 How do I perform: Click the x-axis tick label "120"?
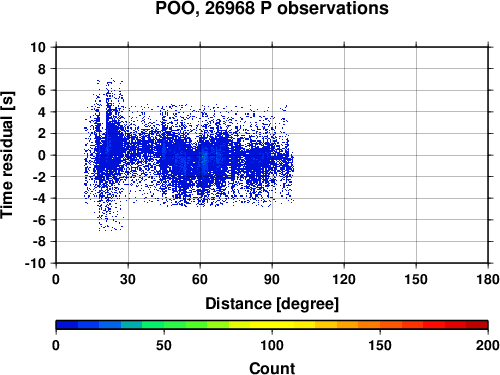(344, 279)
